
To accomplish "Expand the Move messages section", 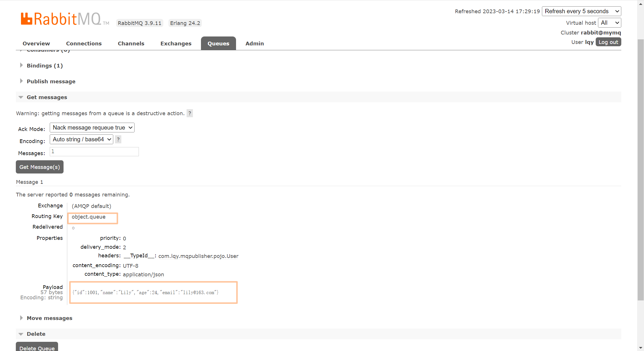I will coord(49,318).
